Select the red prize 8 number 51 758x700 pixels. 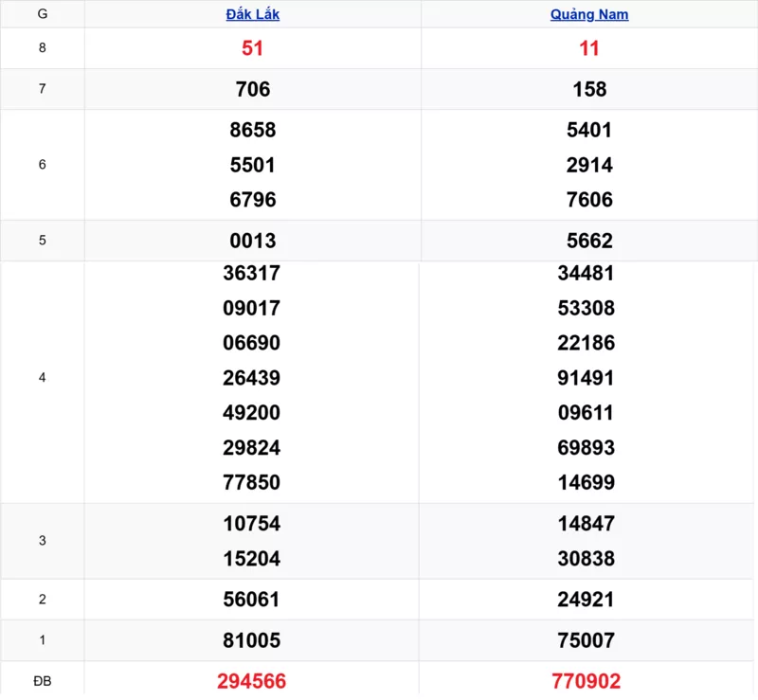(x=252, y=48)
